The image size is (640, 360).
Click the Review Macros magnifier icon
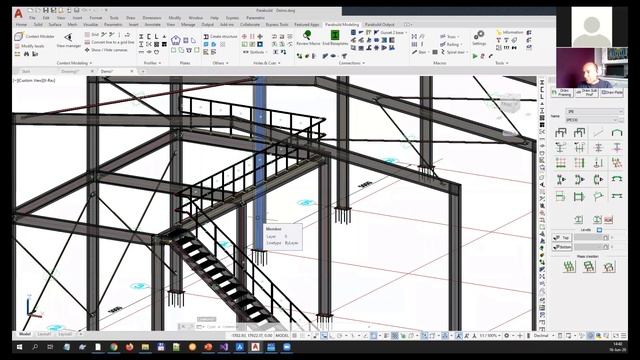pyautogui.click(x=308, y=35)
